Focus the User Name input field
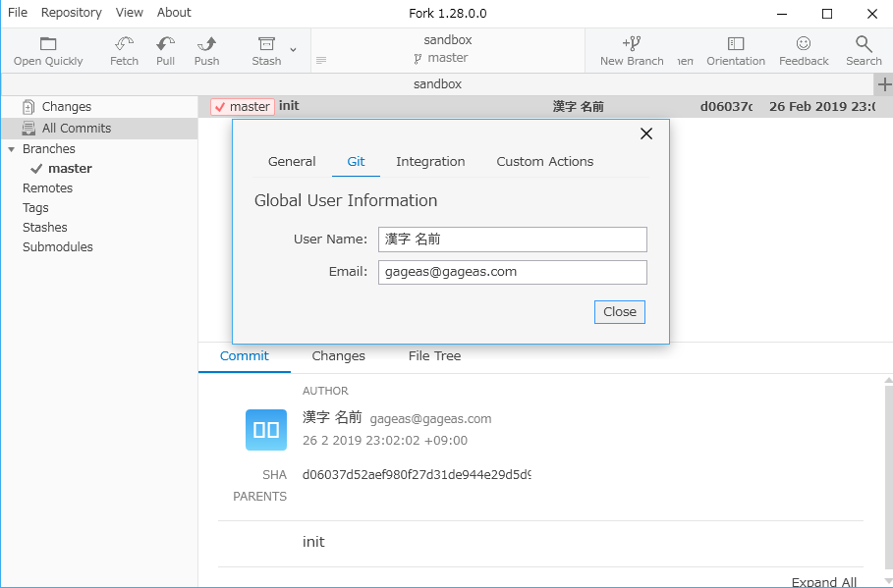The height and width of the screenshot is (588, 893). coord(513,240)
